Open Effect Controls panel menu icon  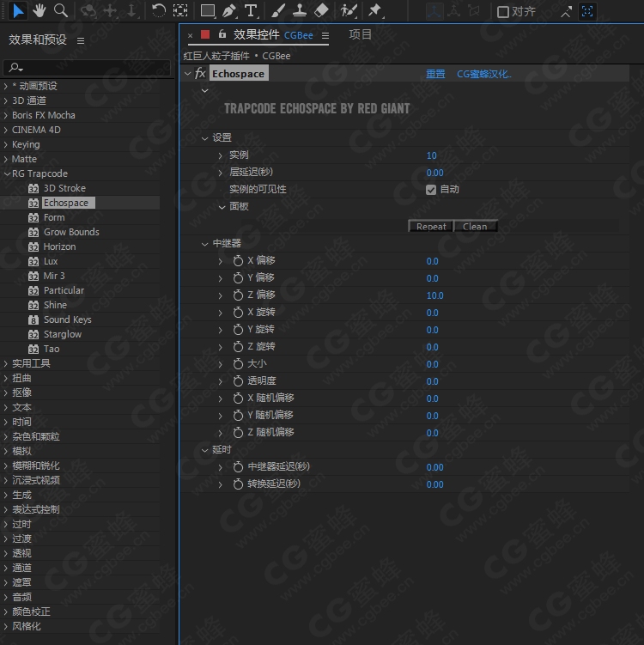point(325,36)
